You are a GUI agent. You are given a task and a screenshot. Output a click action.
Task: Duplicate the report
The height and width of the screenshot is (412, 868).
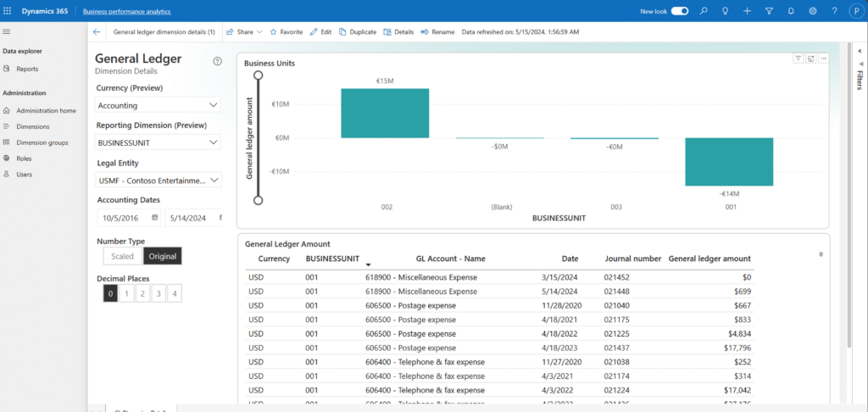click(x=358, y=32)
